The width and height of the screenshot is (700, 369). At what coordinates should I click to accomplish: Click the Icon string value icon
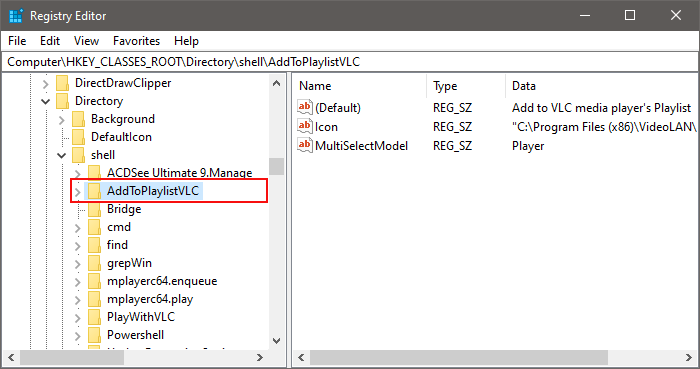coord(305,126)
